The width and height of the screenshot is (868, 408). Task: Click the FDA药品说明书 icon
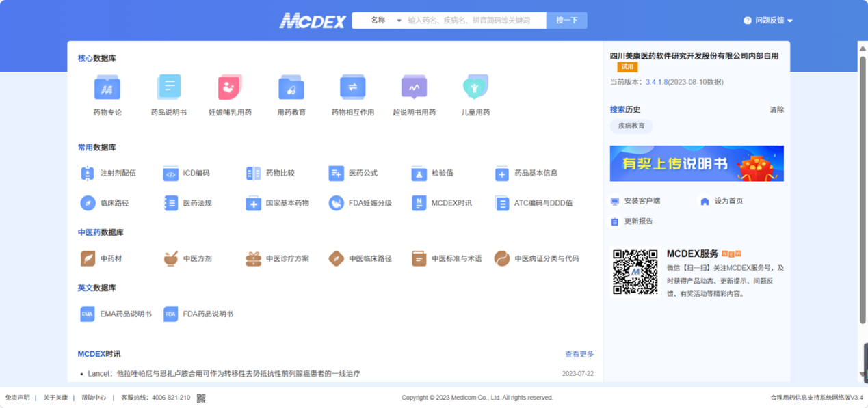tap(170, 314)
